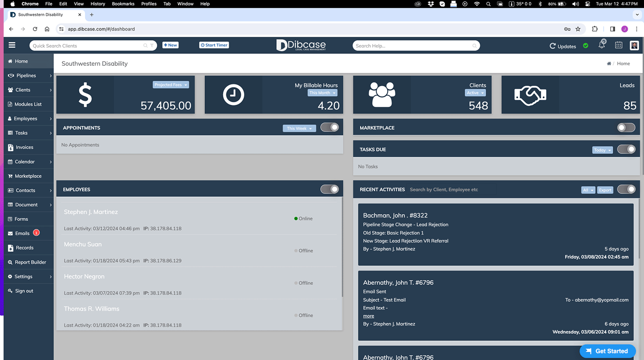644x360 pixels.
Task: Click the Quick Search Clients field
Action: [88, 45]
